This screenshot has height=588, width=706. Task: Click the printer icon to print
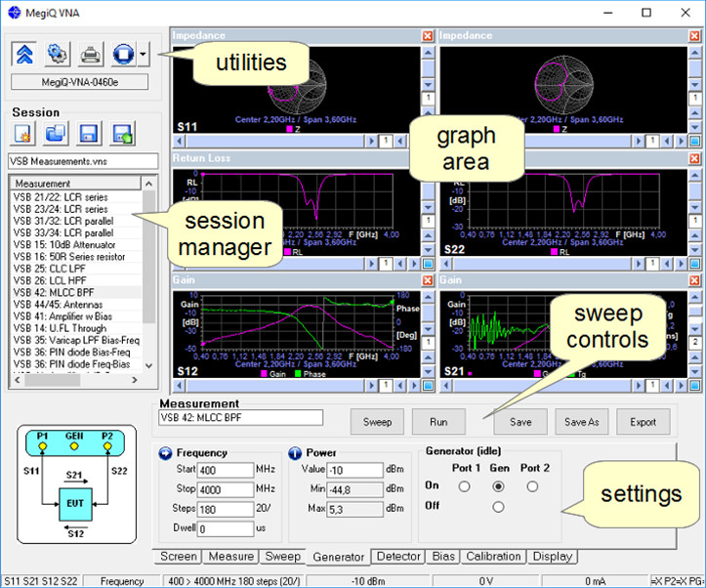[91, 54]
